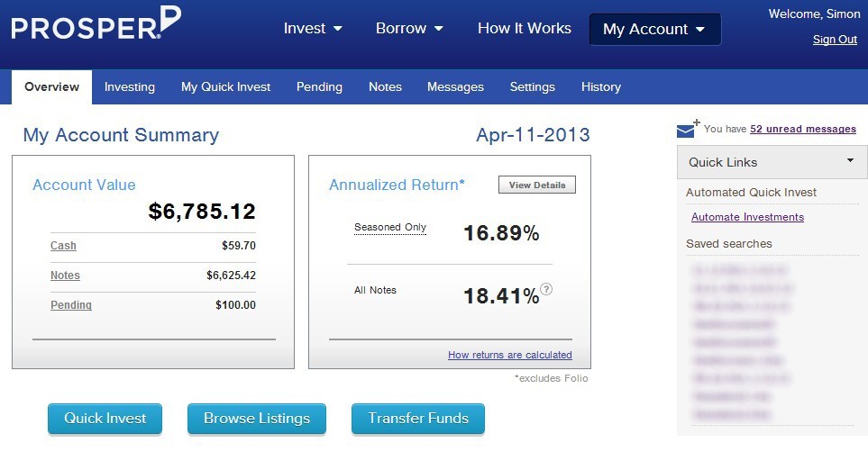Click the $6,625.42 notes amount

coord(231,275)
